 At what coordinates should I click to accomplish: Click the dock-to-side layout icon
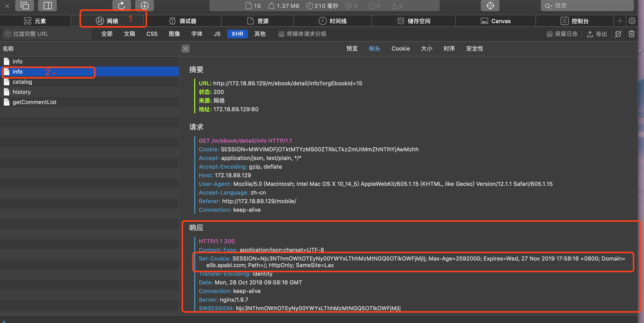tap(47, 6)
